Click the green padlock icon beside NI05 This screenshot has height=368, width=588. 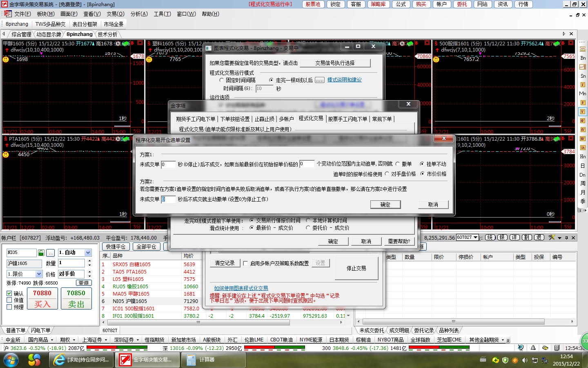click(x=41, y=253)
